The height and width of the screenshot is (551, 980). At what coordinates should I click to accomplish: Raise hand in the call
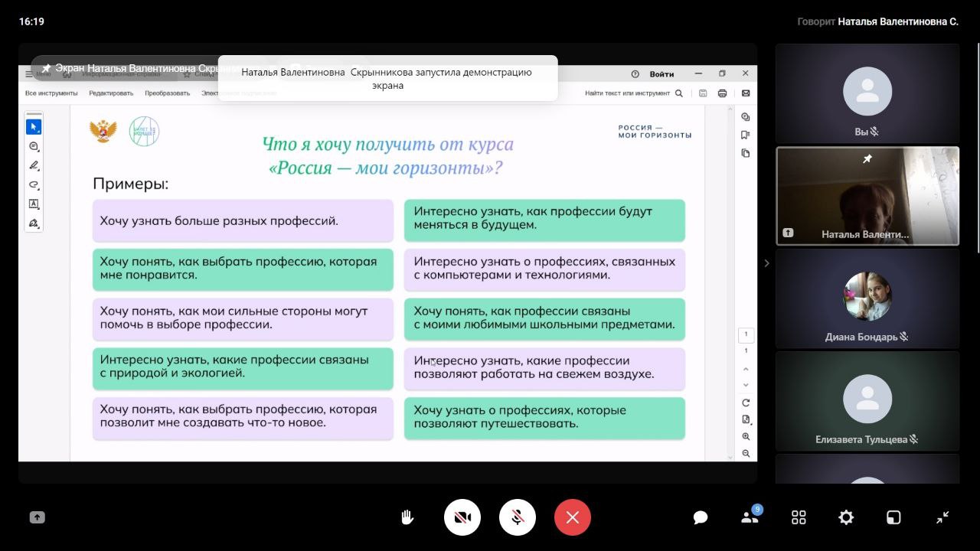click(407, 517)
